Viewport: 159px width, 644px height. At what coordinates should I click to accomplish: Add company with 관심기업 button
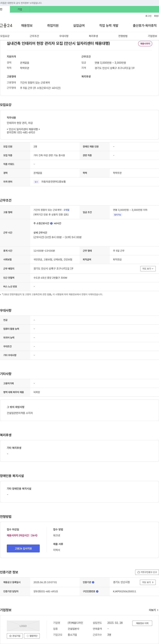tap(15, 636)
